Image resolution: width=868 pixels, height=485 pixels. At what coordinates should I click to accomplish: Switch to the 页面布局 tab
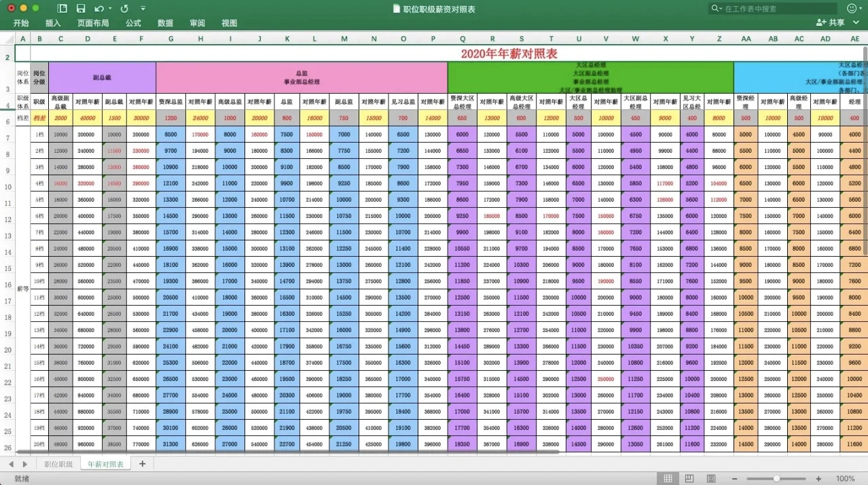click(x=93, y=23)
